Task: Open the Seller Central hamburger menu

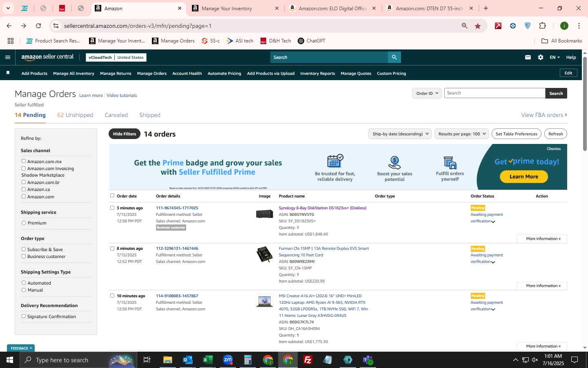Action: coord(8,57)
